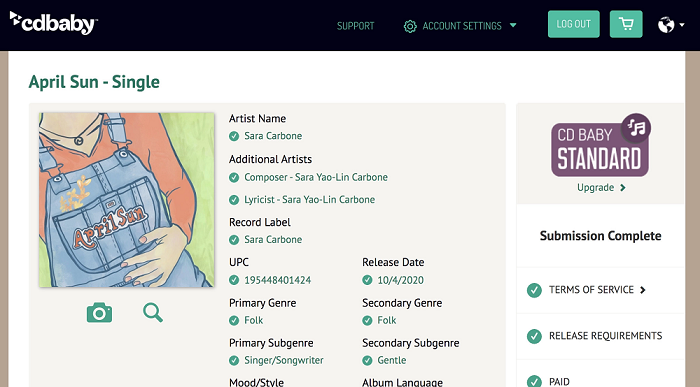
Task: Click the camera icon under album art
Action: point(99,312)
